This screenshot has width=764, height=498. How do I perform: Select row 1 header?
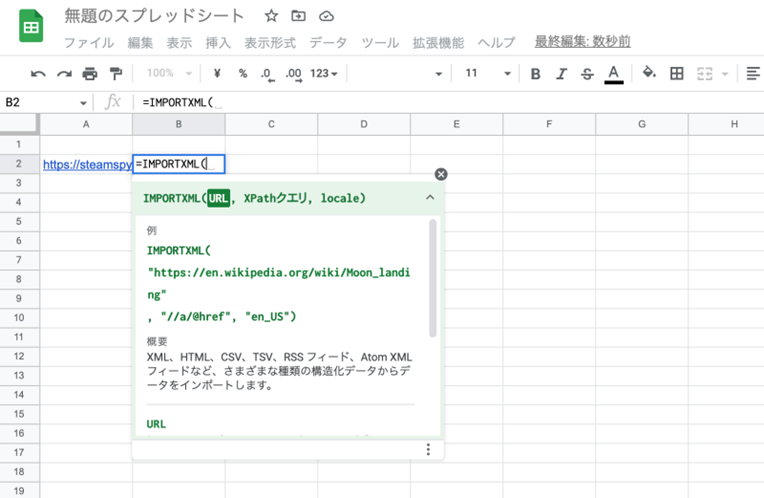tap(19, 144)
